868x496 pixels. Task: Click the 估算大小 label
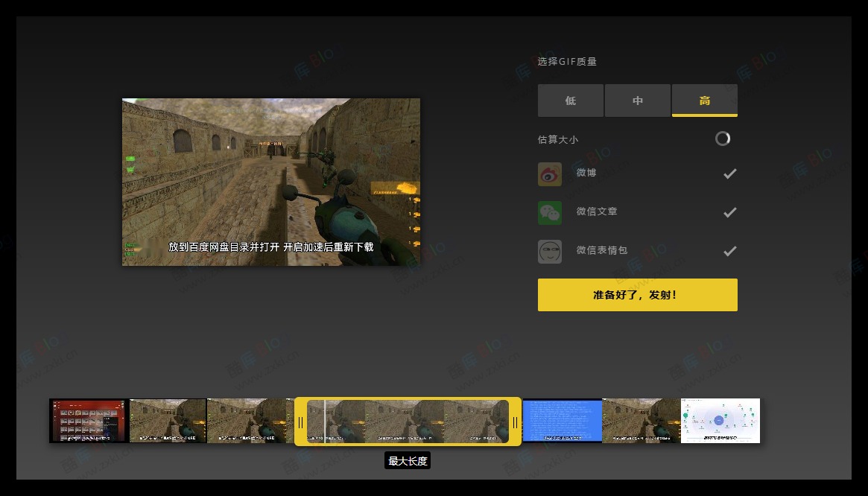(558, 139)
